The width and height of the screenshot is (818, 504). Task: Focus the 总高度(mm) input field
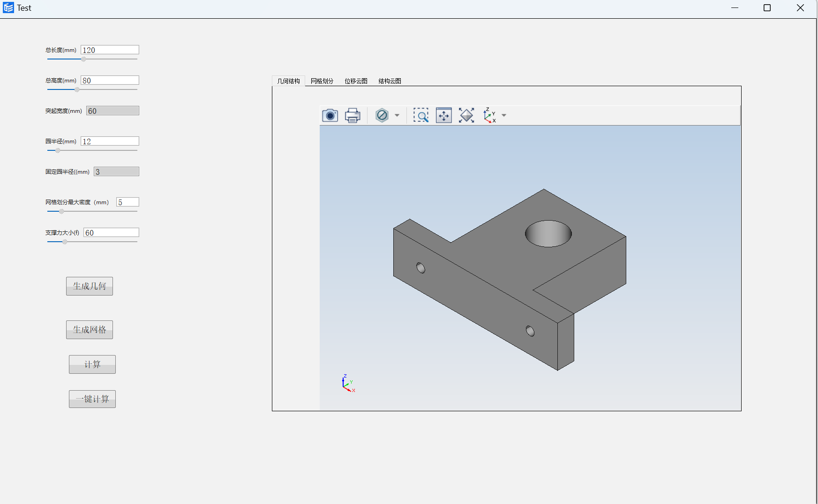pyautogui.click(x=110, y=81)
